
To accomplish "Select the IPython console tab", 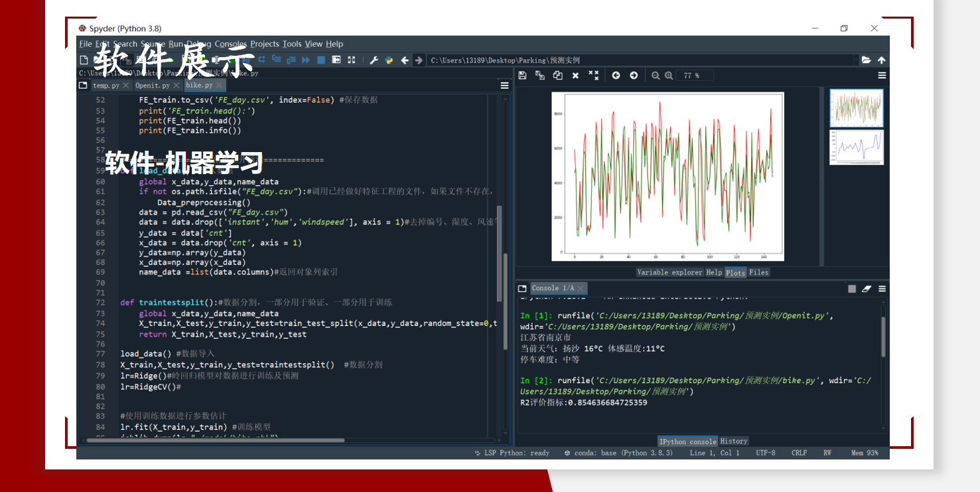I will click(688, 442).
